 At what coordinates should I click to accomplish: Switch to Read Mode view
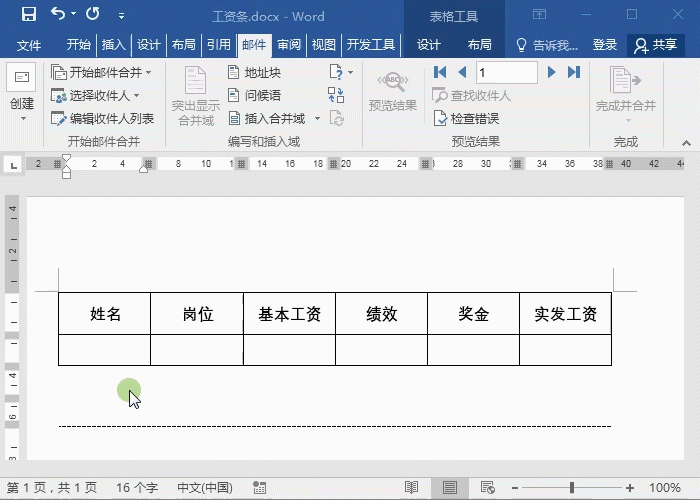(x=411, y=488)
